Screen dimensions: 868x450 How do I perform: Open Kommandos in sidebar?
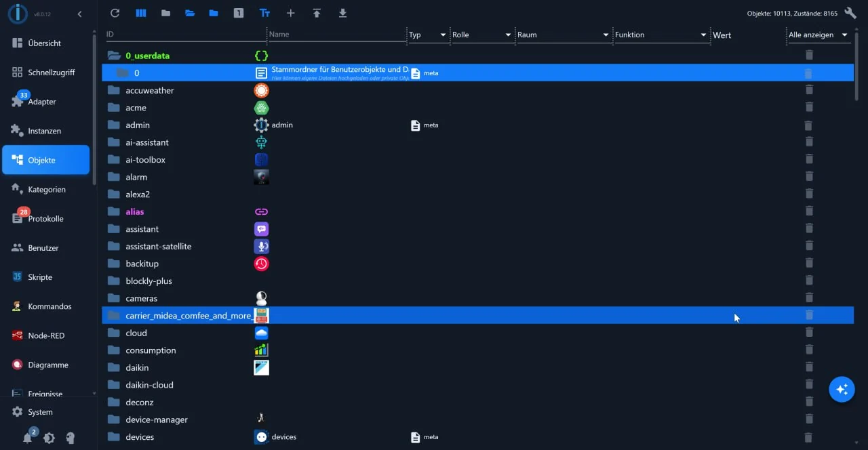(46, 306)
